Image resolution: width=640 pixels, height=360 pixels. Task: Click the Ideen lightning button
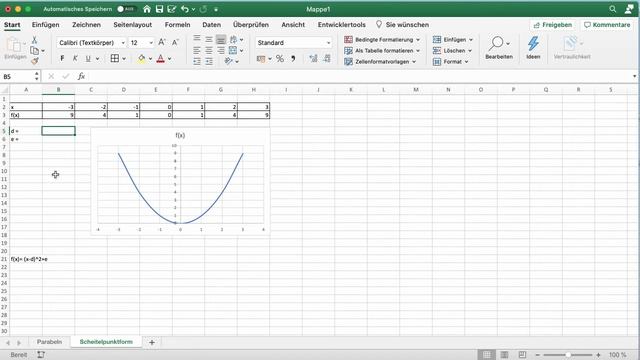point(533,47)
